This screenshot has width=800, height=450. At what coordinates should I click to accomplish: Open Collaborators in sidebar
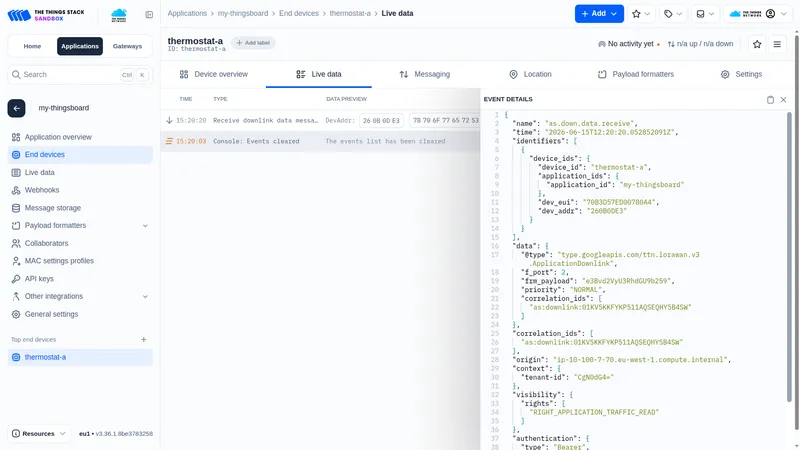80,243
